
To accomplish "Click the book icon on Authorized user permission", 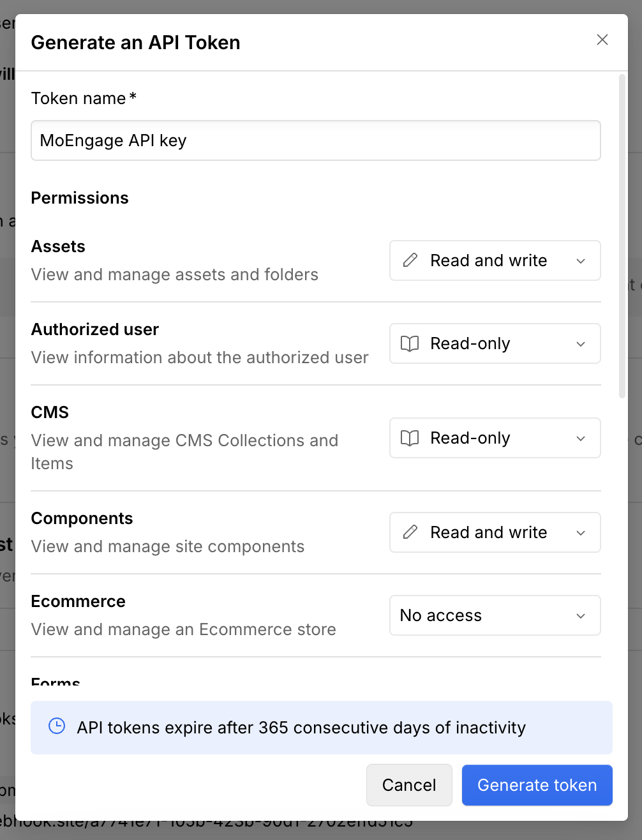I will [410, 343].
